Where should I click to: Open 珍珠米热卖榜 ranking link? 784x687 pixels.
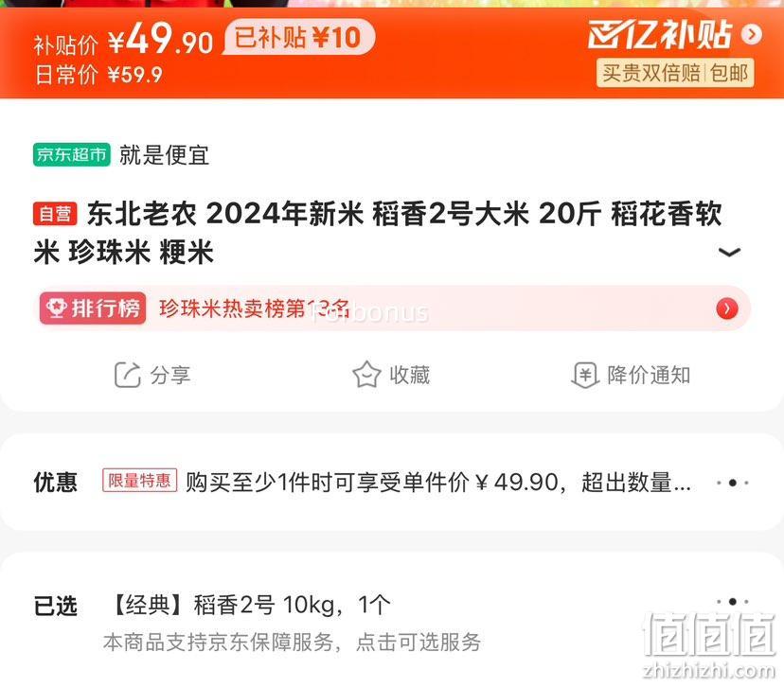[x=254, y=308]
